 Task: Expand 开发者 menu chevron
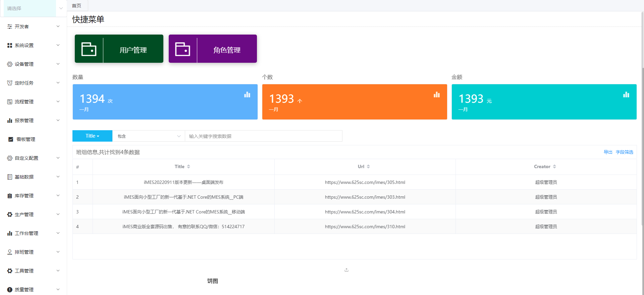(58, 26)
